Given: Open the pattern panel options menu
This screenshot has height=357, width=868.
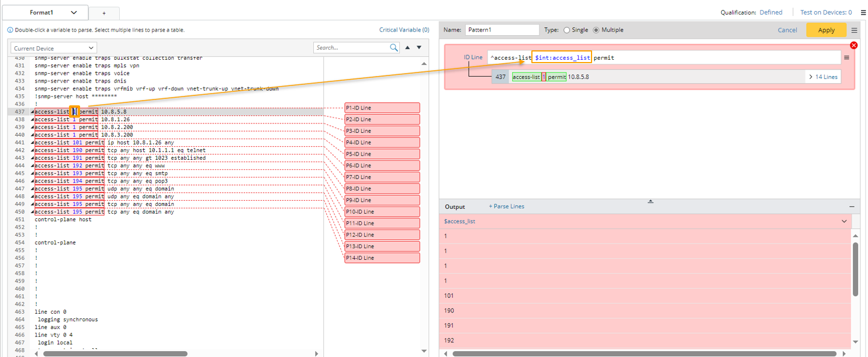Looking at the screenshot, I should coord(855,30).
